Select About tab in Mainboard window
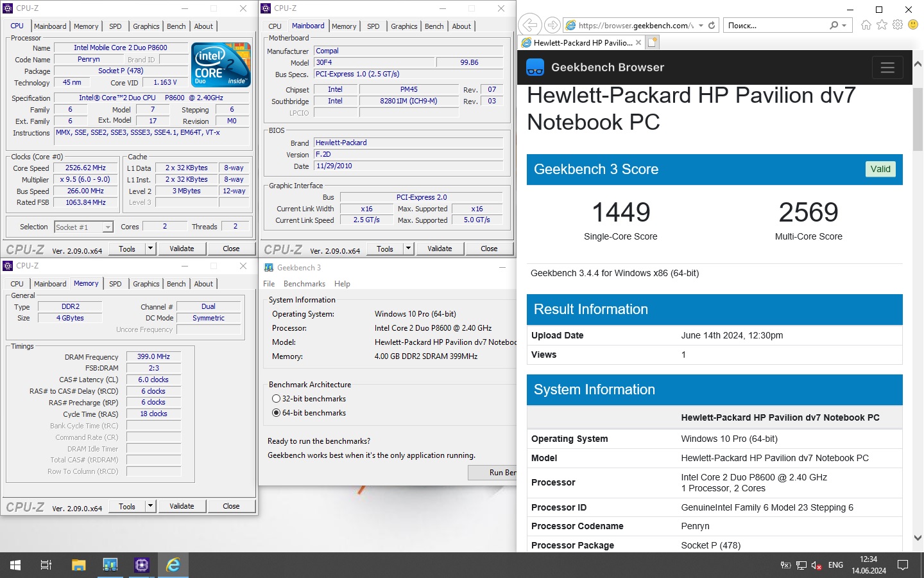This screenshot has width=924, height=578. click(461, 26)
